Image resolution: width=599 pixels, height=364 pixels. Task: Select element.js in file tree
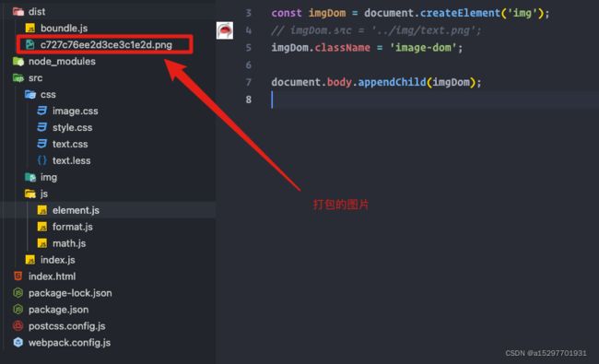(76, 210)
